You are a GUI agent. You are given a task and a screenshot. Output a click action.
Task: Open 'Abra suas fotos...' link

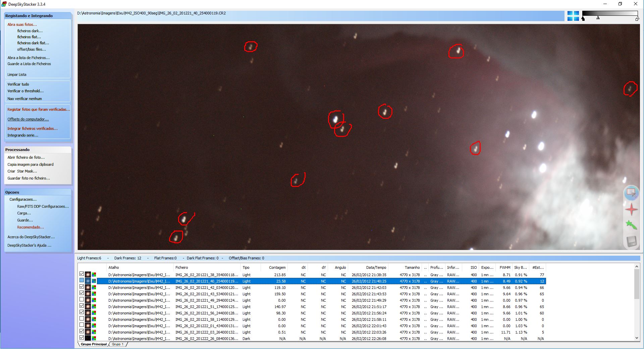tap(22, 24)
